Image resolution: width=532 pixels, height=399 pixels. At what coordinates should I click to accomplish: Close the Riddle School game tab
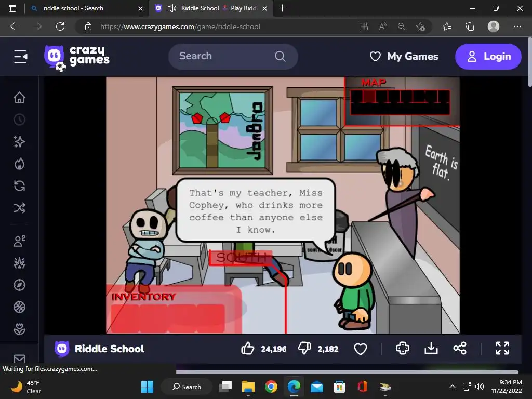pyautogui.click(x=265, y=8)
